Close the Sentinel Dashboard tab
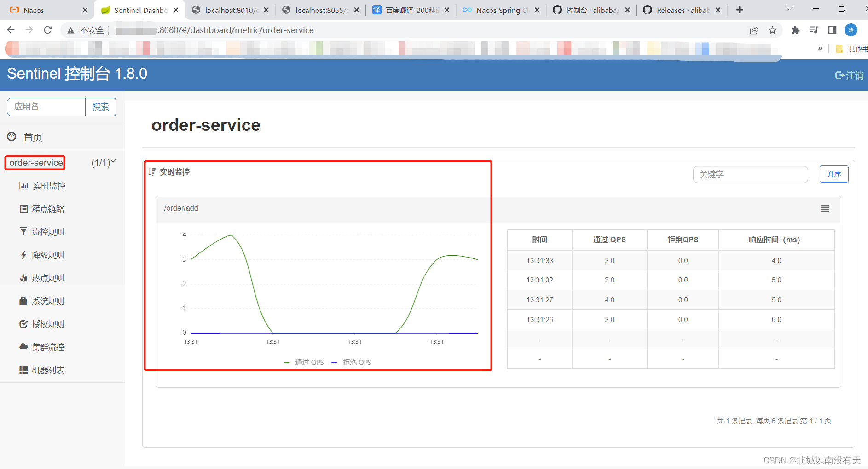 click(x=176, y=10)
